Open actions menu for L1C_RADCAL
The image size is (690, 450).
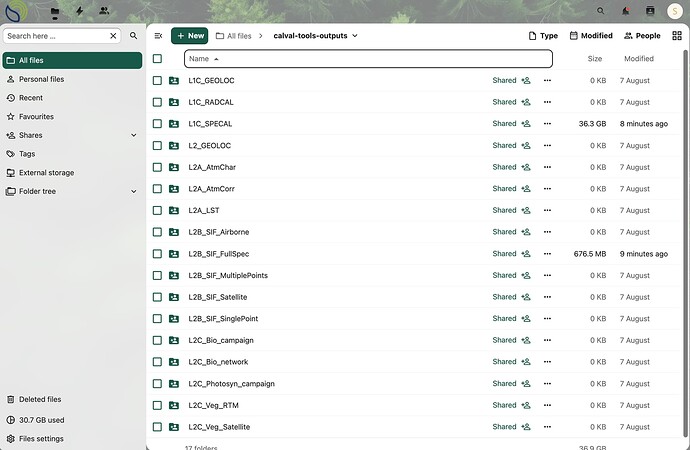click(x=547, y=102)
